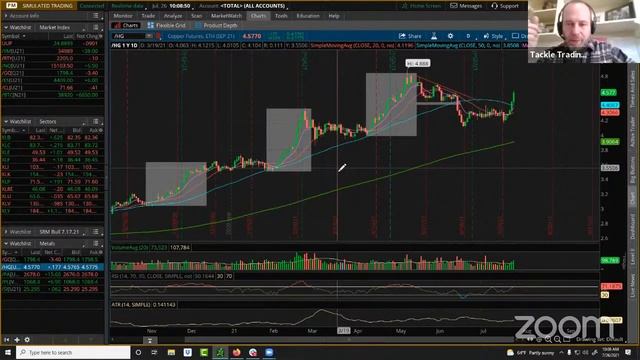Click the sidebar rewind icon at bottom left
Image resolution: width=640 pixels, height=360 pixels.
(7, 340)
